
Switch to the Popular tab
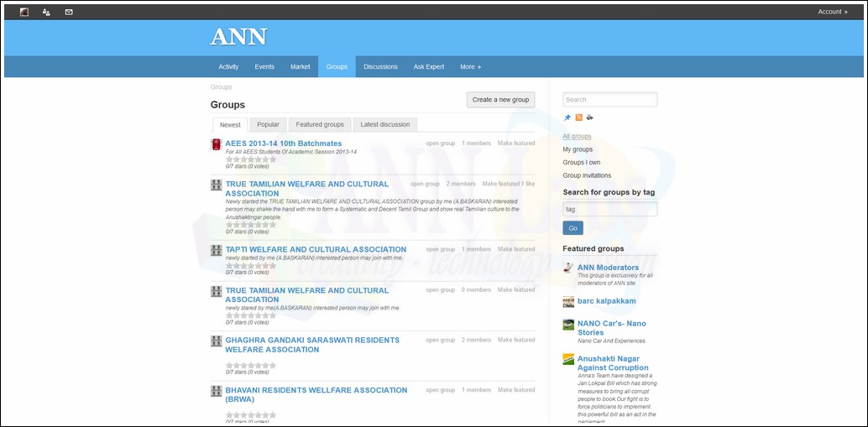(x=268, y=124)
